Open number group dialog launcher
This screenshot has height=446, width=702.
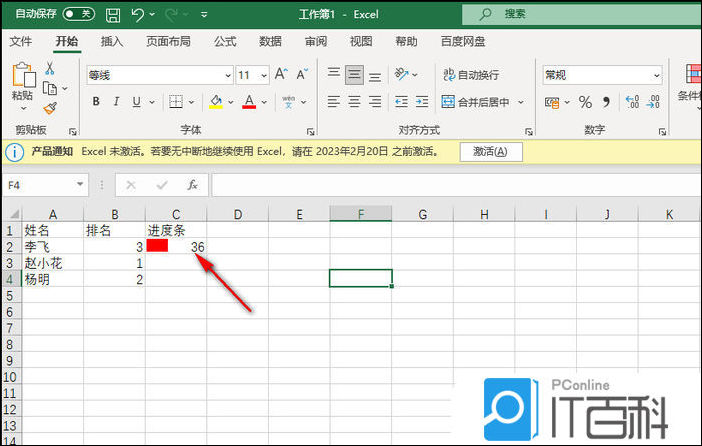coord(663,132)
